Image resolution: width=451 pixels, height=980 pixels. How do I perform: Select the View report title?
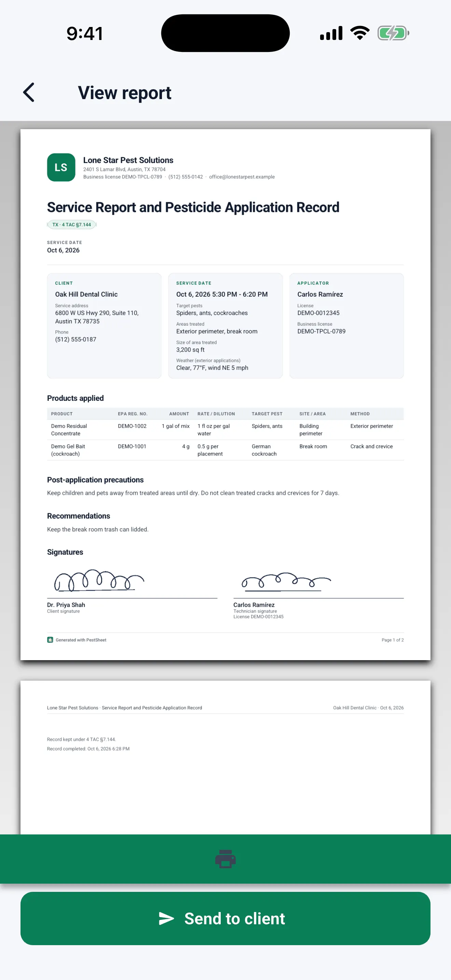pyautogui.click(x=125, y=93)
